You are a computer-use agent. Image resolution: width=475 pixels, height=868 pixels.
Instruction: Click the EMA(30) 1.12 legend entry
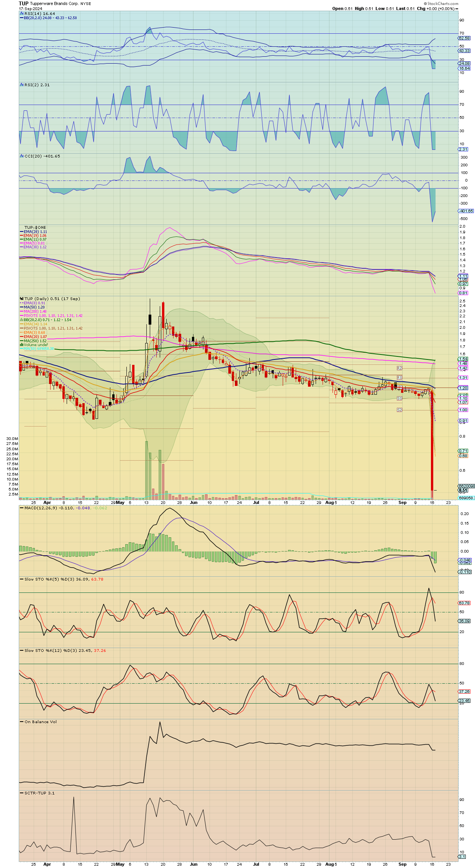tap(33, 247)
